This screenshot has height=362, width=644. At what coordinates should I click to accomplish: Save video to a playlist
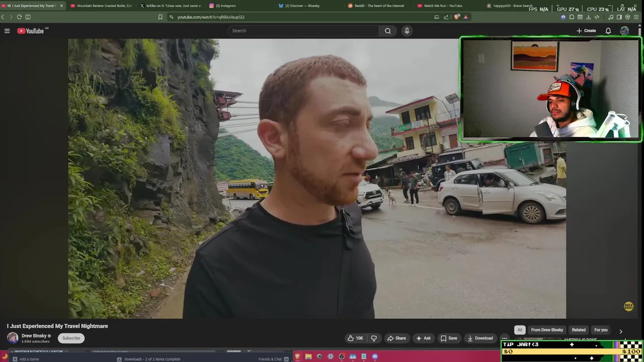click(x=449, y=338)
